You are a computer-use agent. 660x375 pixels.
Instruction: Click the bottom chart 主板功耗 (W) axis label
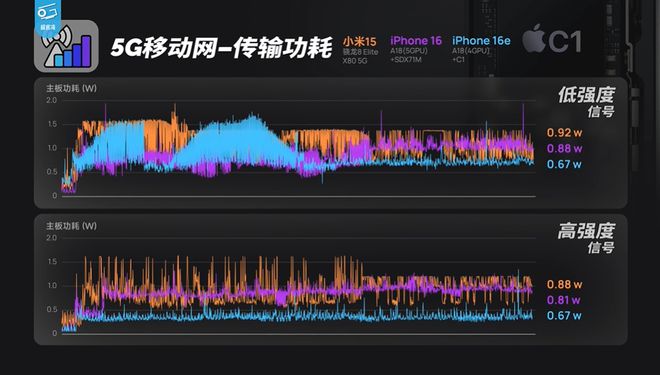(x=71, y=226)
